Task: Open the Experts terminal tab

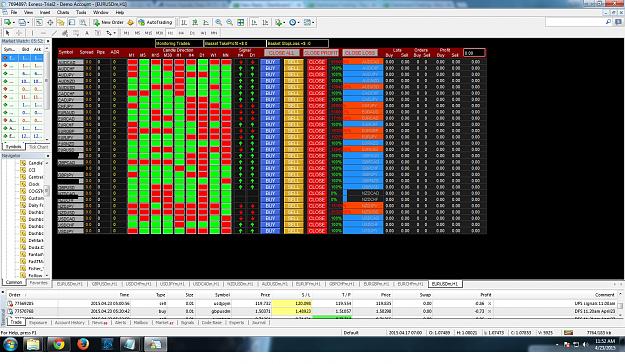Action: click(x=236, y=323)
